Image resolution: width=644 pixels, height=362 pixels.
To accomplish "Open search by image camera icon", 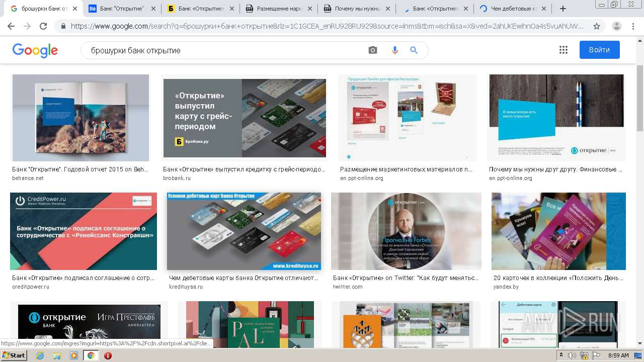I will [373, 50].
